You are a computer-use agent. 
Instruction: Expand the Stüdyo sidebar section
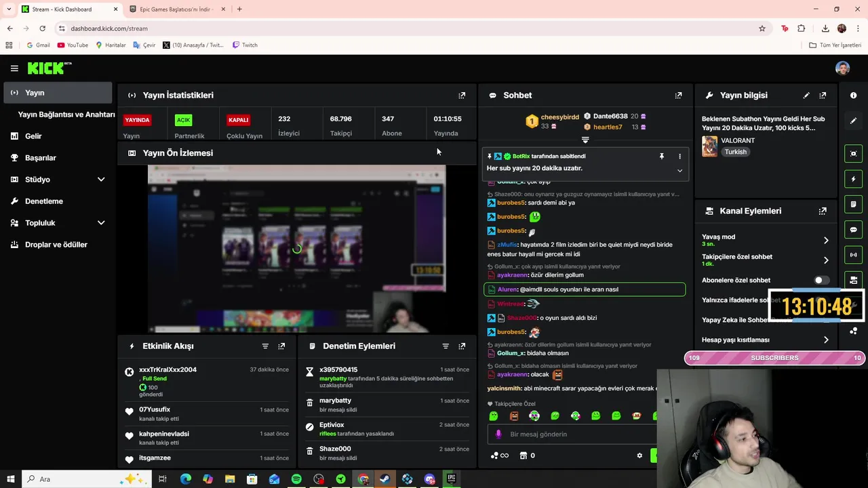tap(101, 180)
